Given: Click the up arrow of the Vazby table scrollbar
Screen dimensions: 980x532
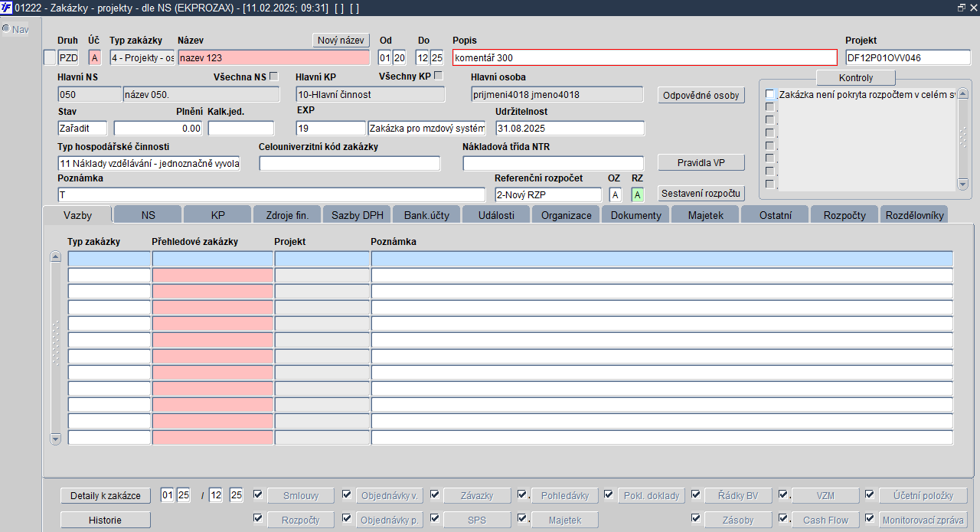Looking at the screenshot, I should pyautogui.click(x=55, y=256).
